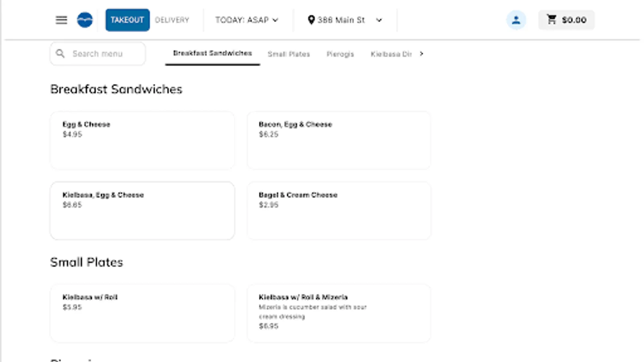Viewport: 644px width, 362px height.
Task: Switch to the Delivery order option
Action: [x=172, y=20]
